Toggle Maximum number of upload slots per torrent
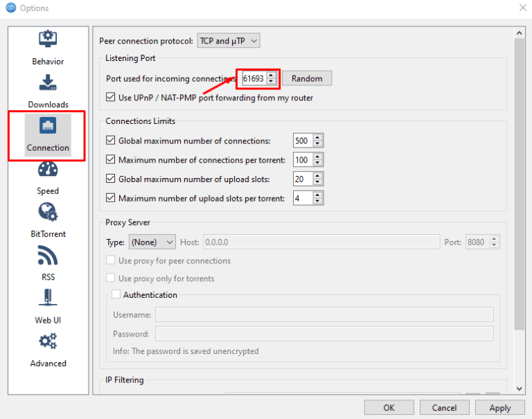 click(x=110, y=198)
